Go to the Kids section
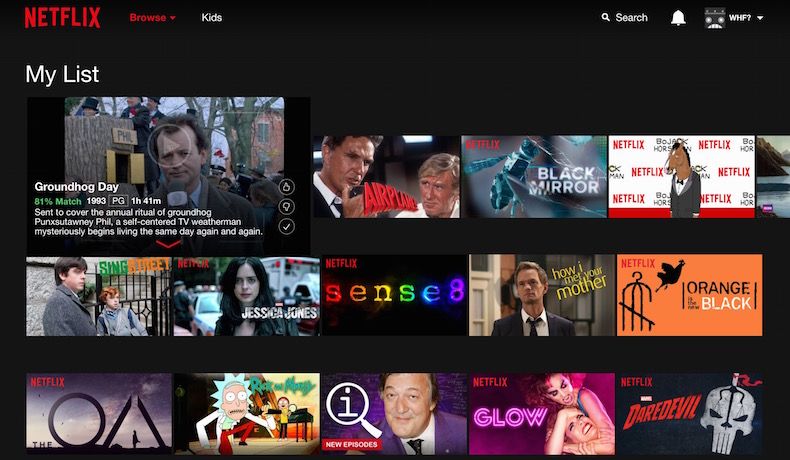This screenshot has height=460, width=790. 212,18
